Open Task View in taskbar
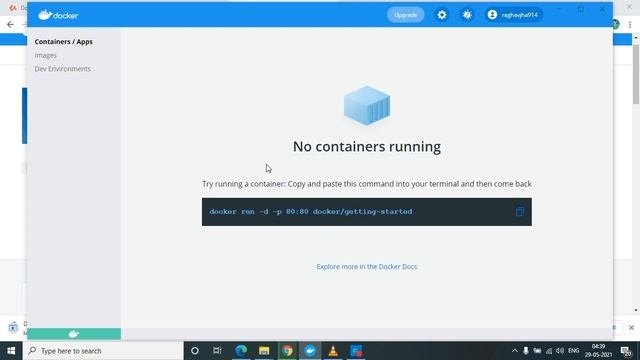640x360 pixels. [217, 351]
